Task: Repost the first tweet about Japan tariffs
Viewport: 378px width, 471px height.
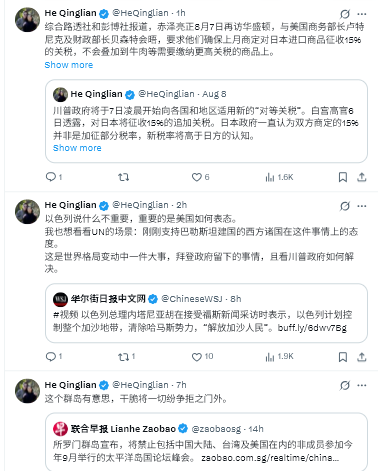Action: tap(124, 177)
